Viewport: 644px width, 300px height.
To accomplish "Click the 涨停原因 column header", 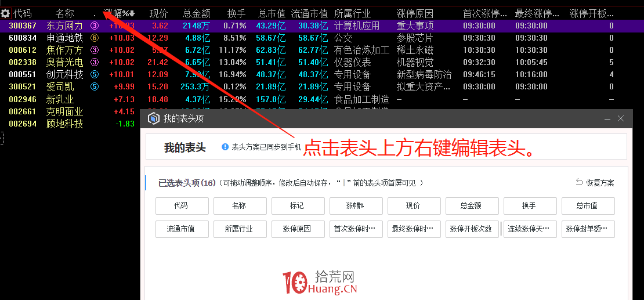I will click(x=415, y=13).
